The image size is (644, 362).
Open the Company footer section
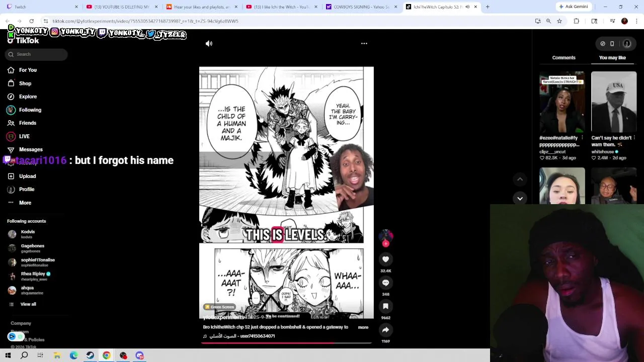click(x=21, y=323)
